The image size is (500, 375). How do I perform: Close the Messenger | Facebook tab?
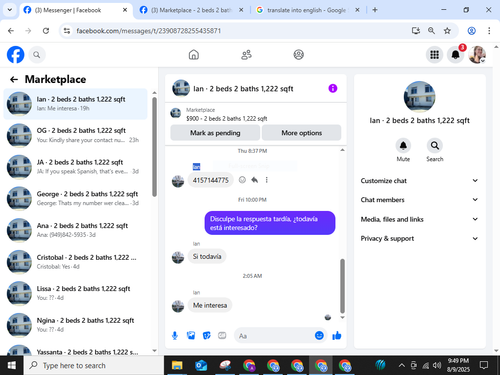(125, 10)
